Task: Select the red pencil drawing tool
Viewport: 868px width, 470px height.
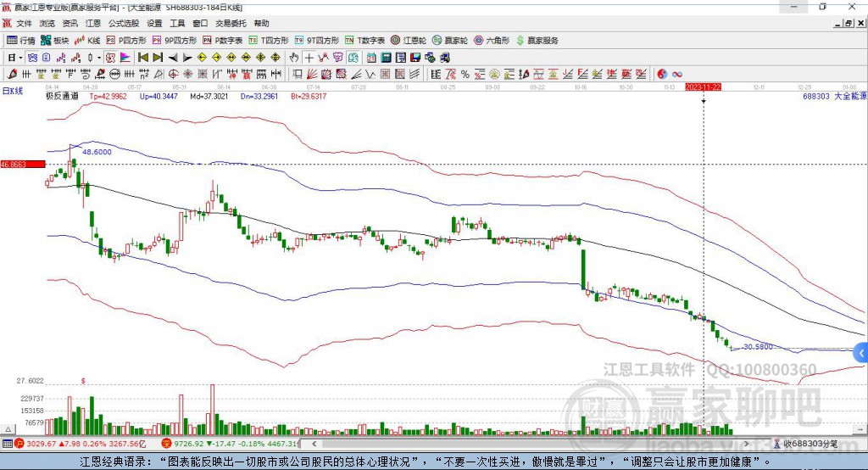Action: [x=12, y=75]
